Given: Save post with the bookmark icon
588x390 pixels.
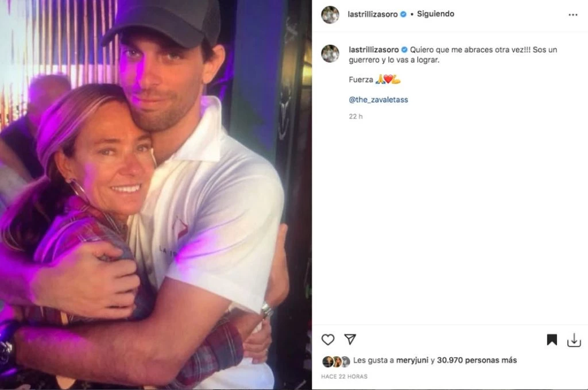Looking at the screenshot, I should (x=552, y=340).
